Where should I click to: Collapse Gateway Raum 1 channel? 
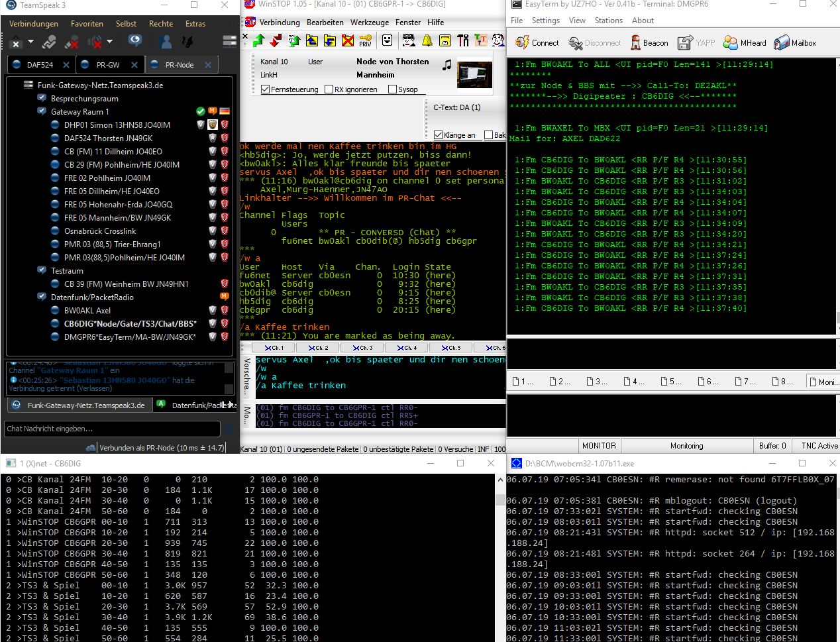click(42, 111)
